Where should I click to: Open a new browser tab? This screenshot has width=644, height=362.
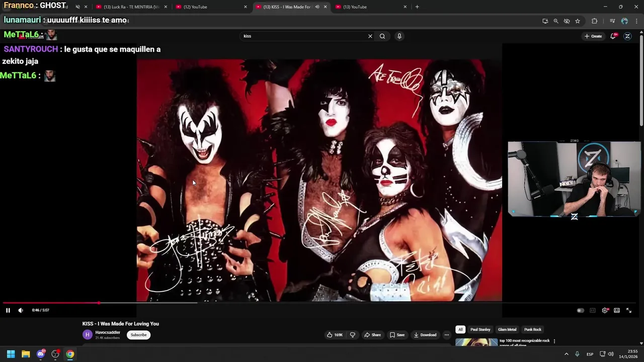(417, 7)
